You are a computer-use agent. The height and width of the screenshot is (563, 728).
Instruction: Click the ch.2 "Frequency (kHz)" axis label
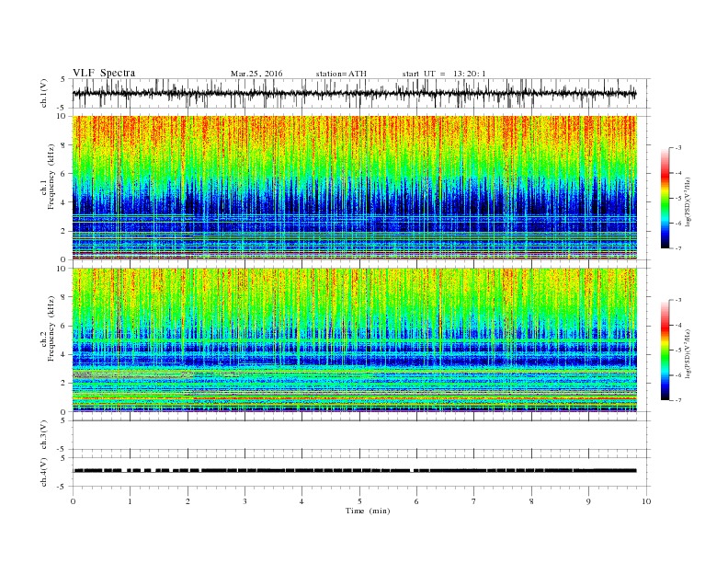click(x=51, y=328)
